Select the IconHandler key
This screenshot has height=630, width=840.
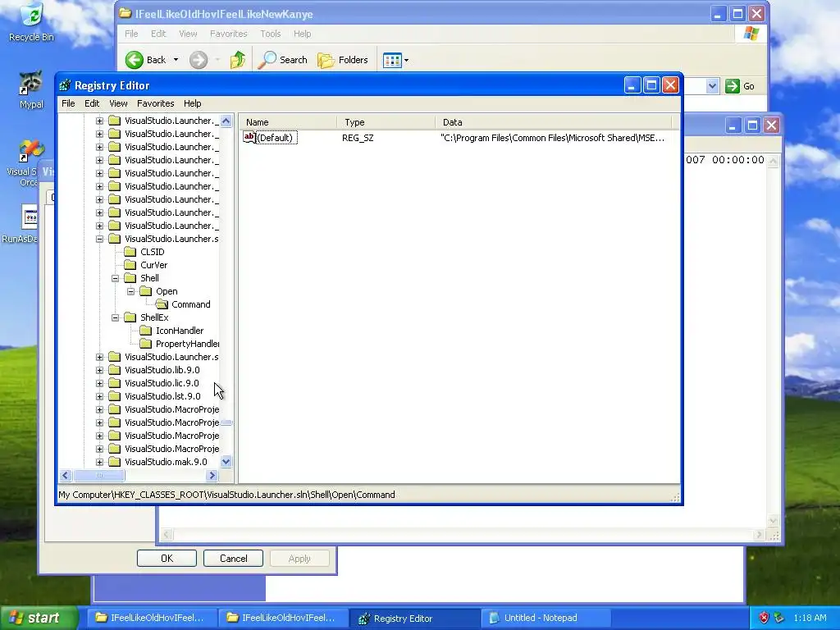click(x=180, y=331)
